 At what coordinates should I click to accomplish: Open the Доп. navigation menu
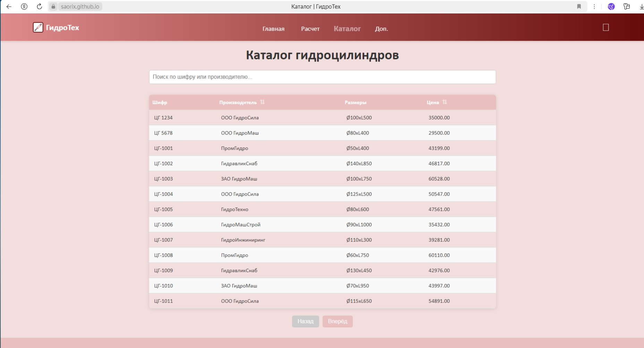click(381, 29)
